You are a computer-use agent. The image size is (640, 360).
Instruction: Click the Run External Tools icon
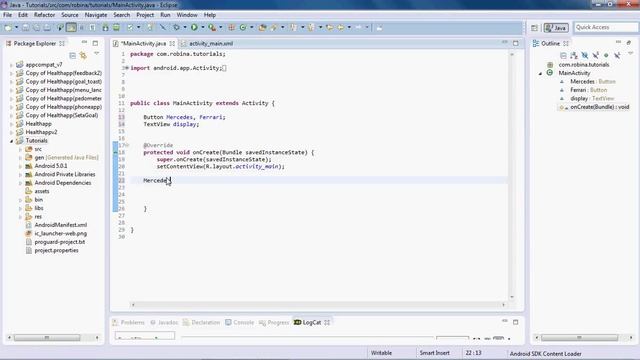coord(212,27)
